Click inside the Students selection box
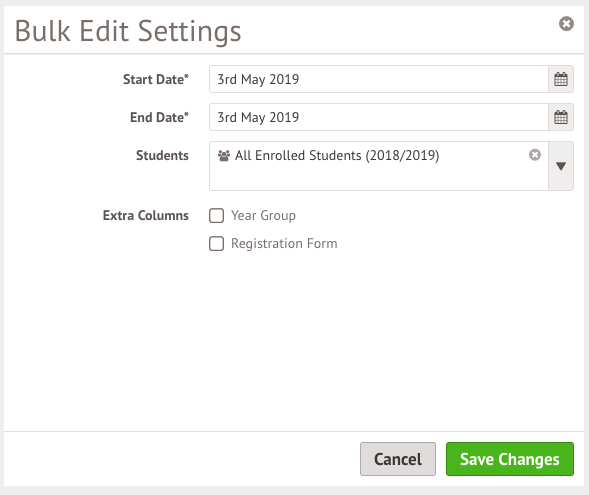 point(379,177)
